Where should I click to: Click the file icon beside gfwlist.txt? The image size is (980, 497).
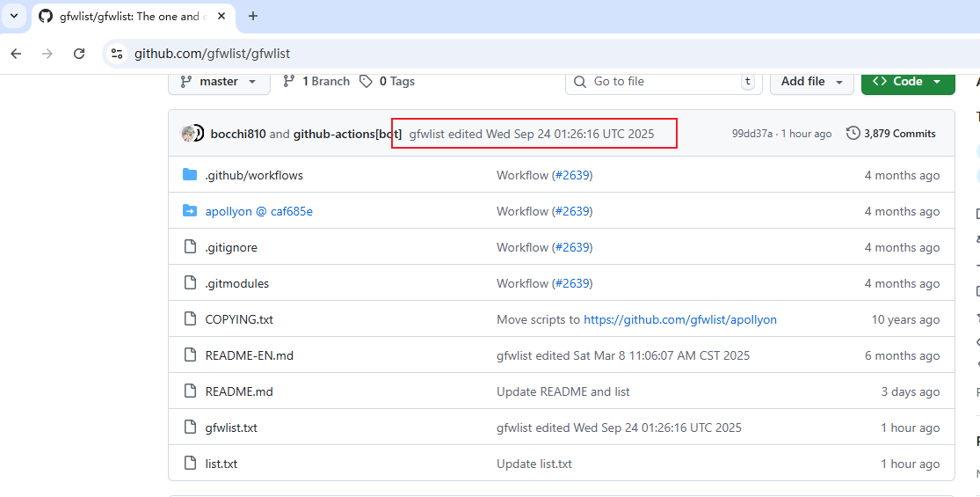[190, 428]
